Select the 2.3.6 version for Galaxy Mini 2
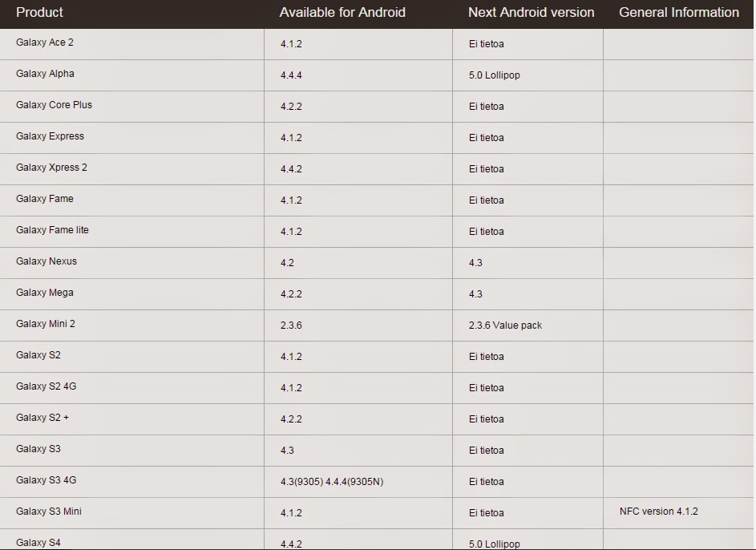756x550 pixels. tap(291, 326)
